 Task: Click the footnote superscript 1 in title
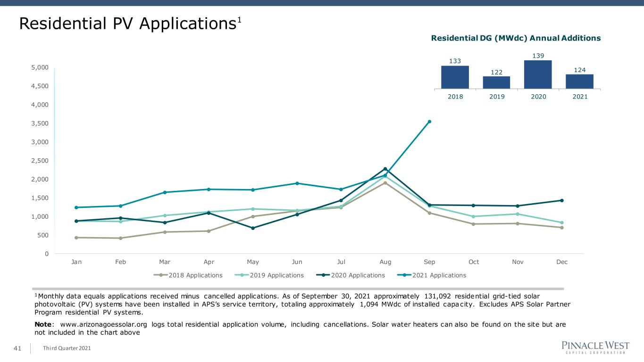pos(239,20)
